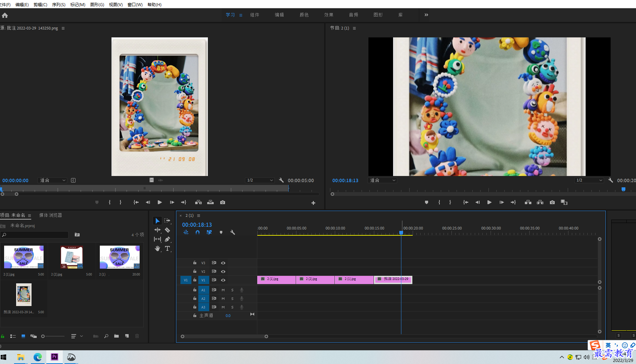
Task: Click the Home icon
Action: (5, 15)
